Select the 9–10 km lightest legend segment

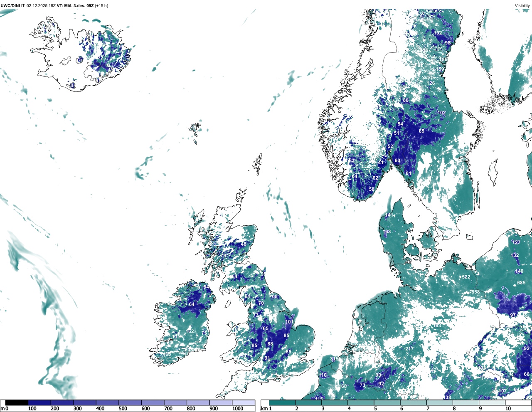493,402
